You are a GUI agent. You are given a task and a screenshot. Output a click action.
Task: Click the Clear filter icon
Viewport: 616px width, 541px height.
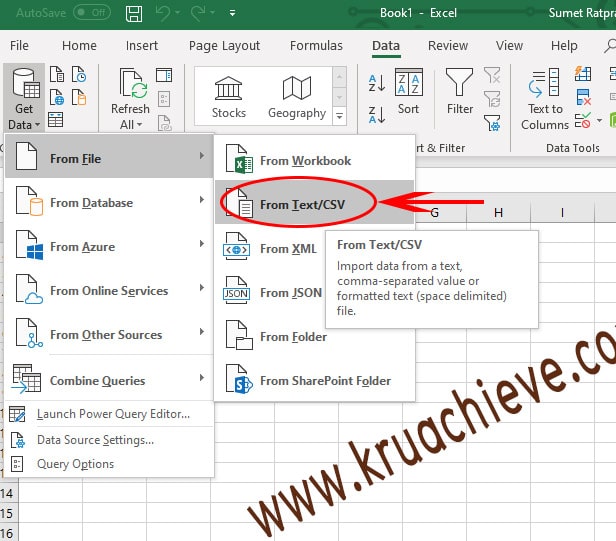click(x=492, y=75)
